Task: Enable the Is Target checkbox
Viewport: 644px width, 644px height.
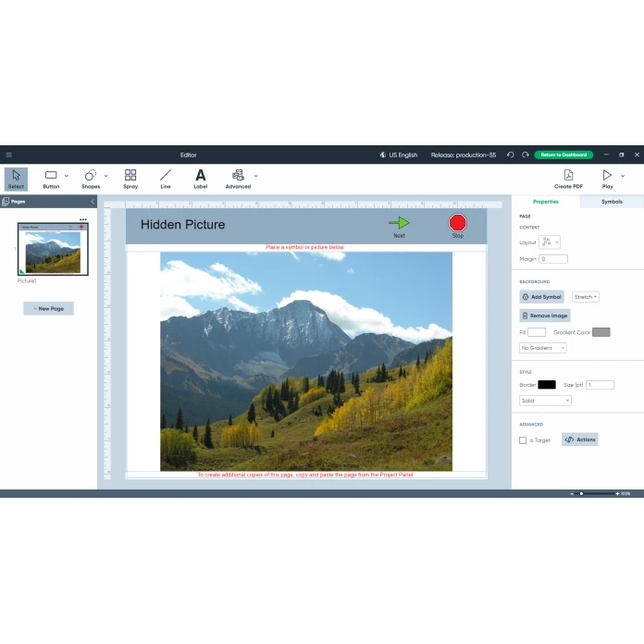Action: click(x=523, y=440)
